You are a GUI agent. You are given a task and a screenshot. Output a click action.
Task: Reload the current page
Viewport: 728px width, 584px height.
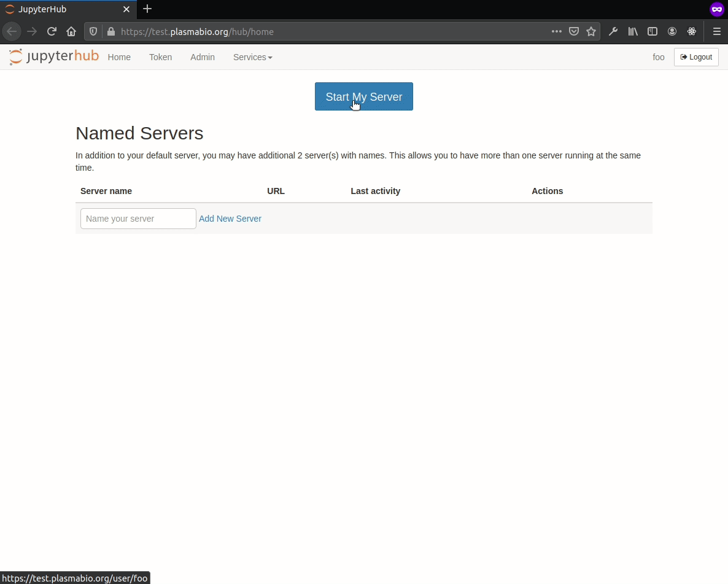point(52,31)
